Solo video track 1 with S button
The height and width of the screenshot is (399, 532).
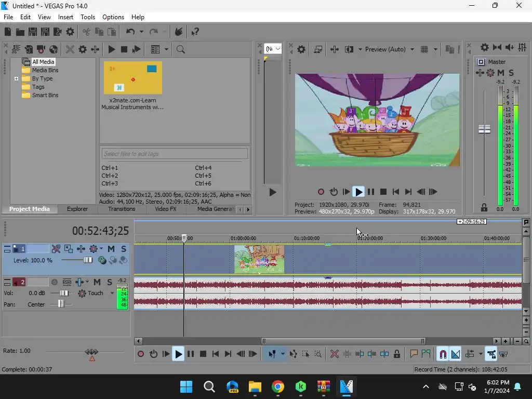(x=124, y=249)
